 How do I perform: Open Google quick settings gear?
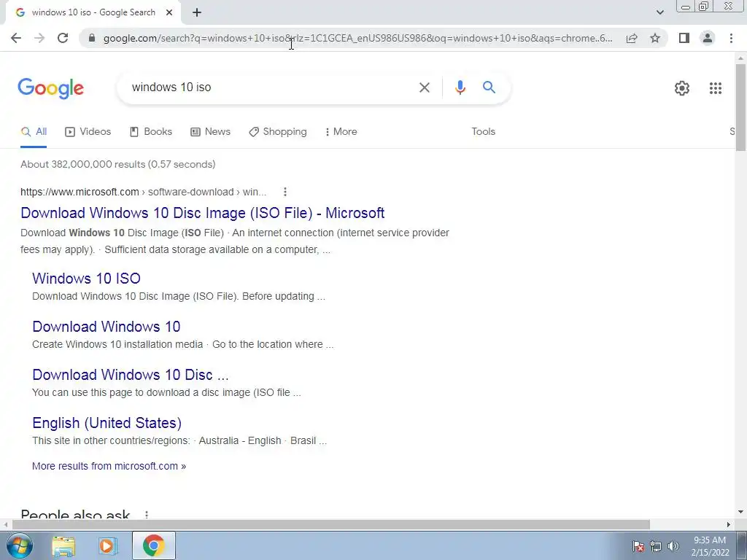(682, 88)
